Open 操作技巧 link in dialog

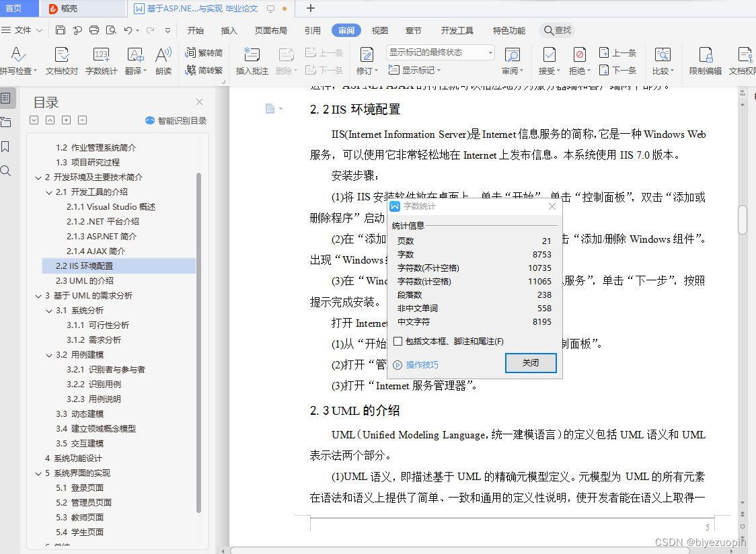416,365
